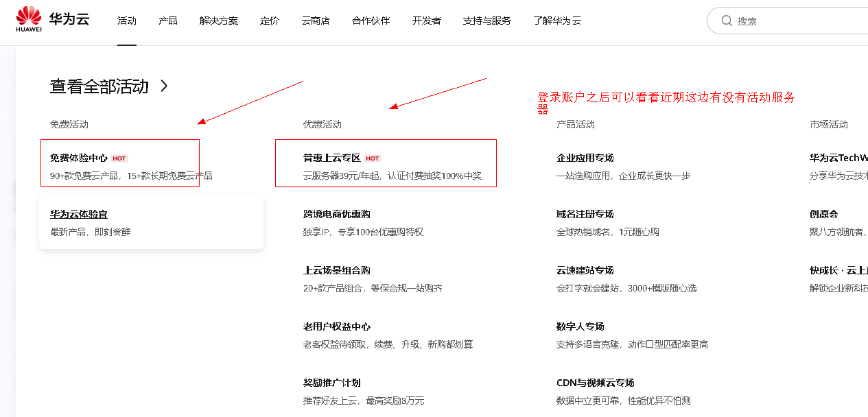Click 产品活动 category label
Viewport: 868px width, 417px height.
click(576, 124)
